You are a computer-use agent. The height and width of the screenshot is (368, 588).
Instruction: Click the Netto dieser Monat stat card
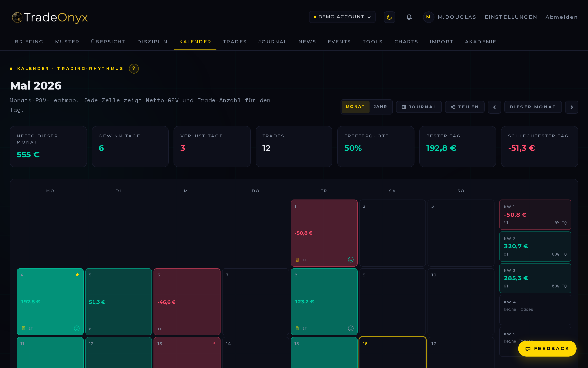48,147
